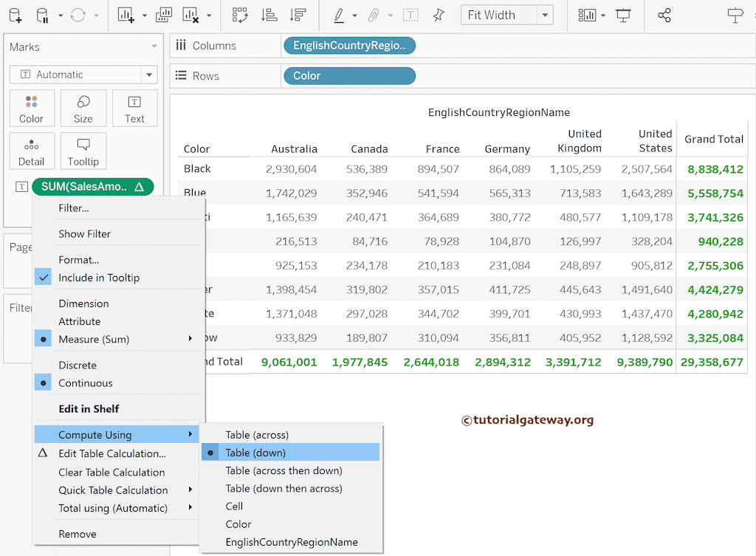
Task: Click the Swap Rows and Columns icon
Action: tap(240, 15)
